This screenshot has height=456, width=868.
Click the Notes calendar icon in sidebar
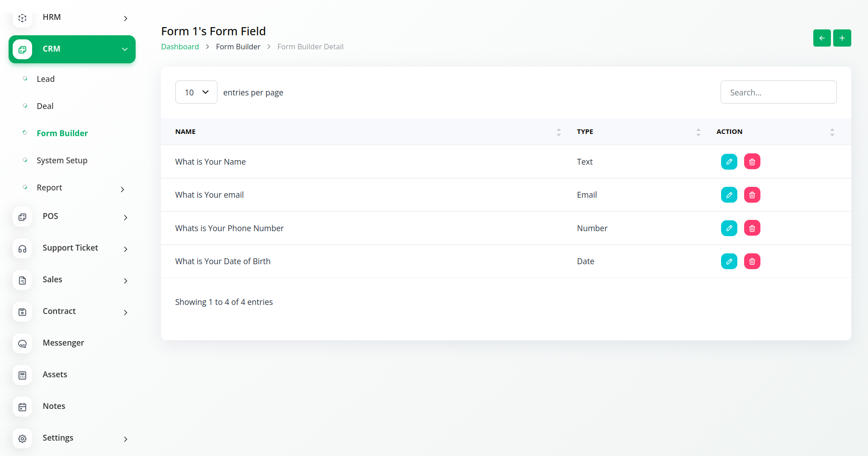pos(22,407)
